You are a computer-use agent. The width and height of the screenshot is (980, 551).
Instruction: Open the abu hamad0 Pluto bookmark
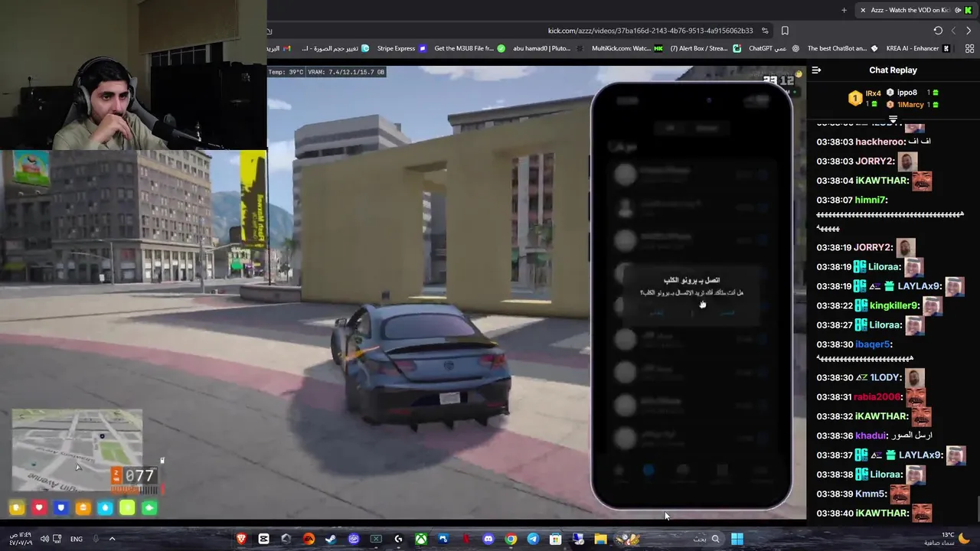[x=547, y=48]
